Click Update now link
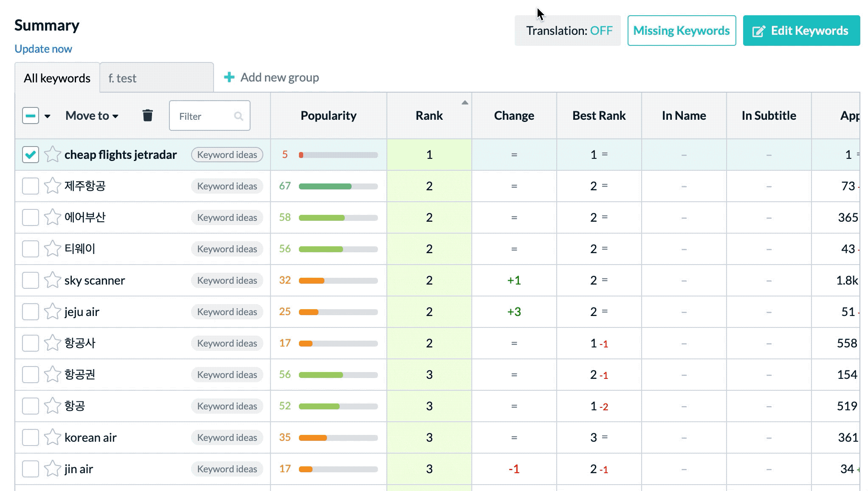The width and height of the screenshot is (868, 491). coord(43,49)
